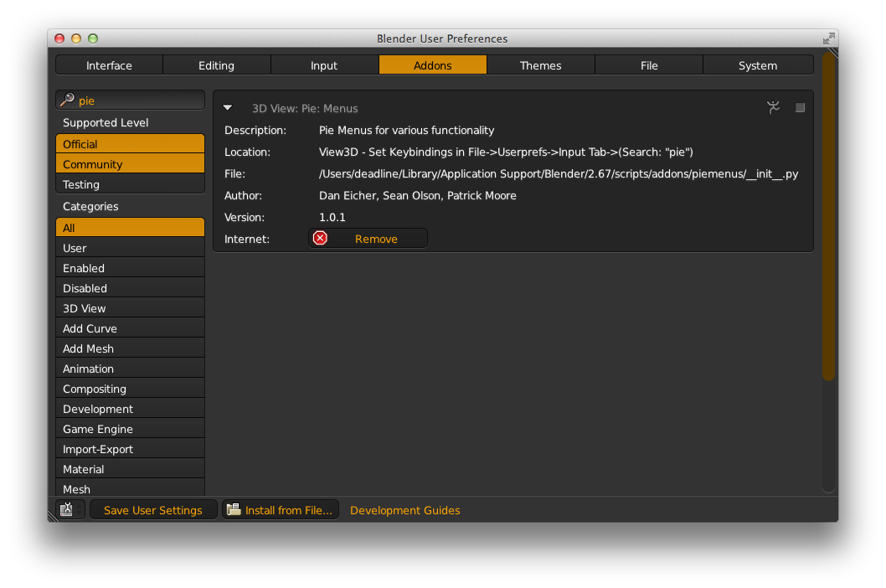
Task: Click the area split corner widget at bottom-left
Action: 53,515
